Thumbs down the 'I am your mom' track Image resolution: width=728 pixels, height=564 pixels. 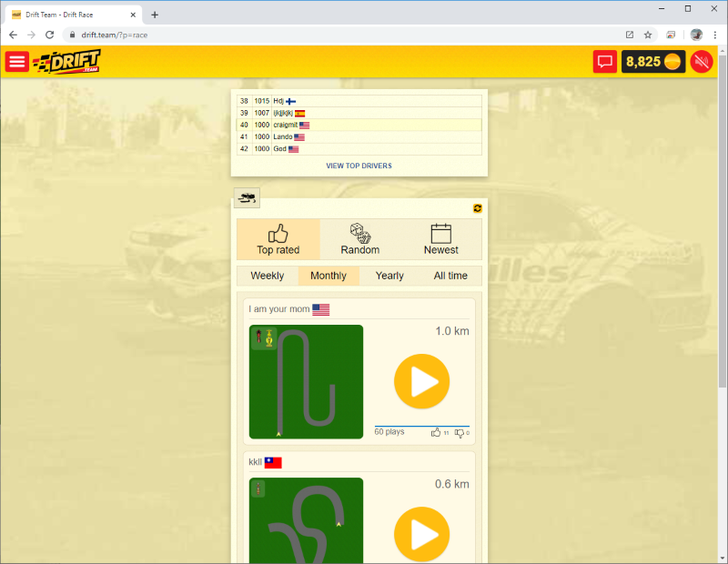click(460, 432)
